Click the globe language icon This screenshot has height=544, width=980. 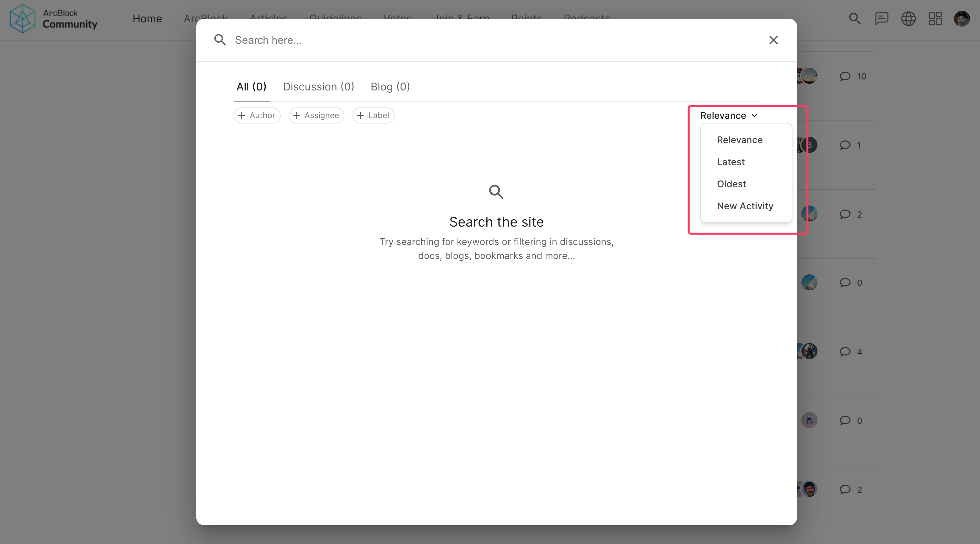pos(908,19)
